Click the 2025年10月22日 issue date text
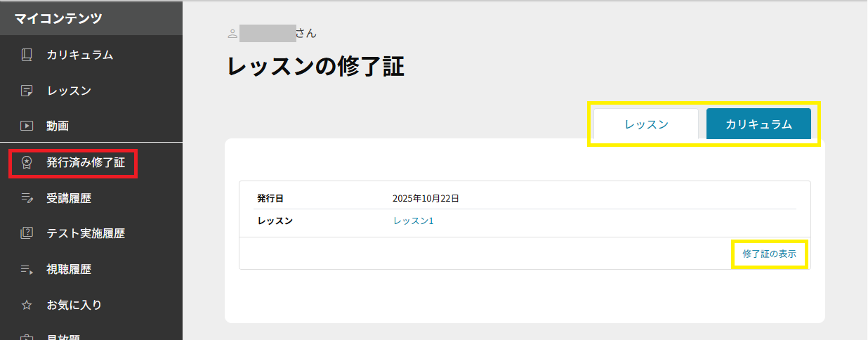The height and width of the screenshot is (340, 868). click(x=426, y=199)
